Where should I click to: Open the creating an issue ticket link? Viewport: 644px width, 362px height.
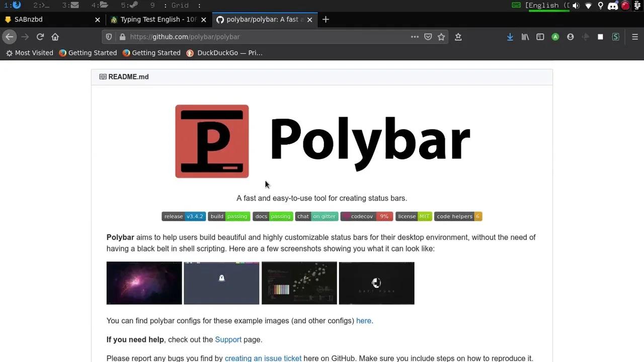[263, 358]
